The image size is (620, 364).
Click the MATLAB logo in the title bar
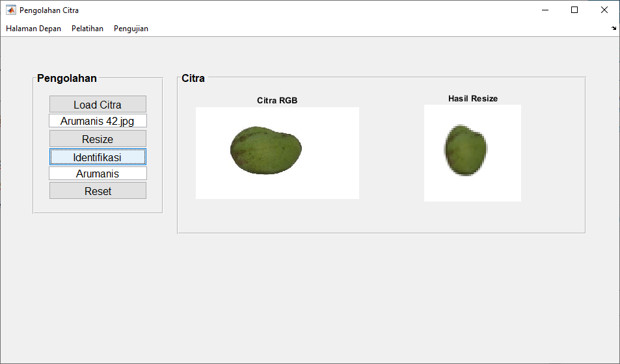point(11,10)
